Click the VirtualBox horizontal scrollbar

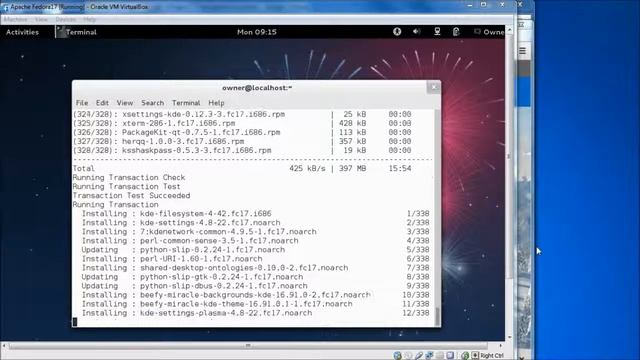[x=248, y=346]
